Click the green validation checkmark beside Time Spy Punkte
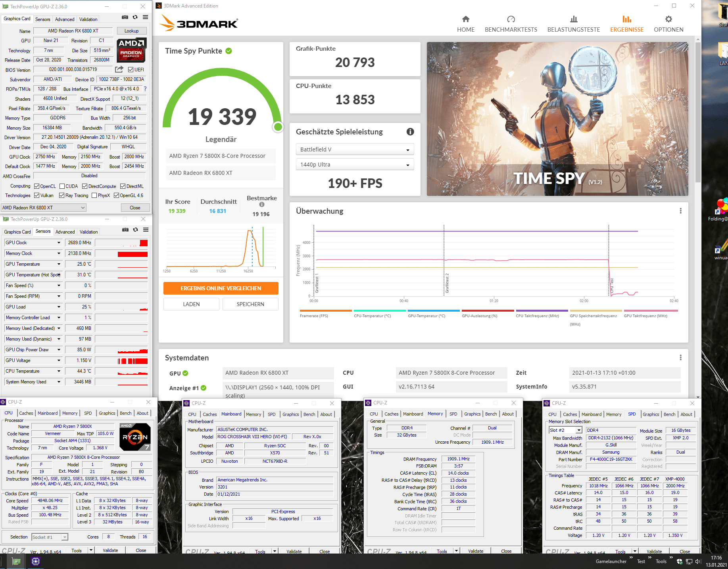The height and width of the screenshot is (569, 728). pos(229,51)
